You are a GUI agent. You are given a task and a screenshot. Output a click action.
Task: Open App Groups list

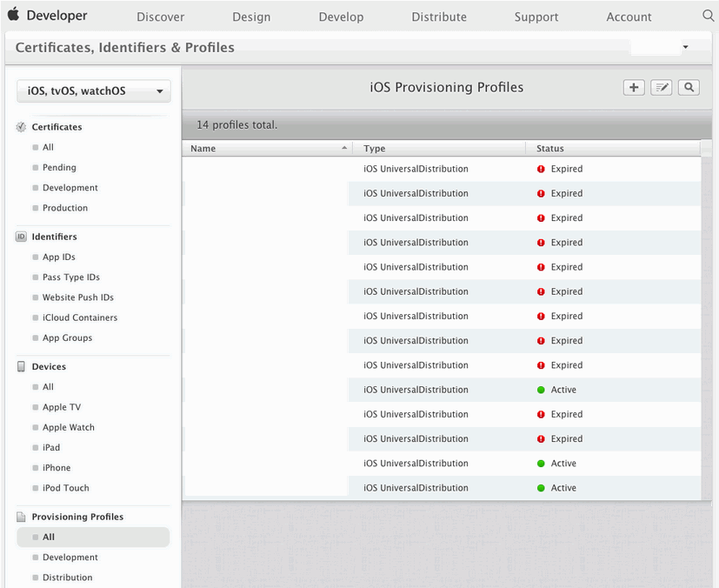[68, 337]
